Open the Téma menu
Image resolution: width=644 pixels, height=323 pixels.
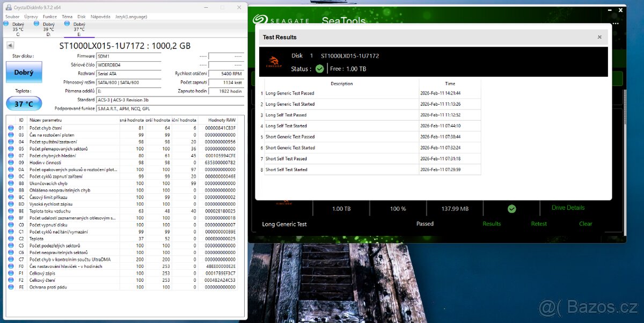pyautogui.click(x=67, y=17)
